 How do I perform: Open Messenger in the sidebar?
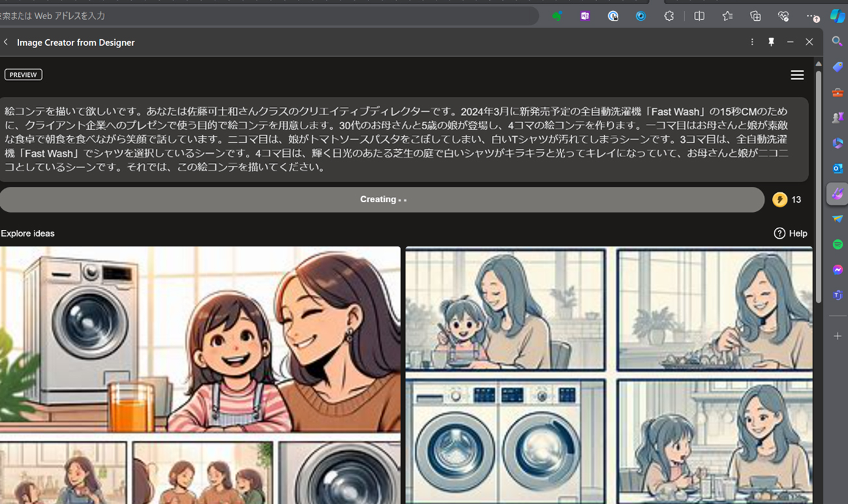pyautogui.click(x=838, y=270)
